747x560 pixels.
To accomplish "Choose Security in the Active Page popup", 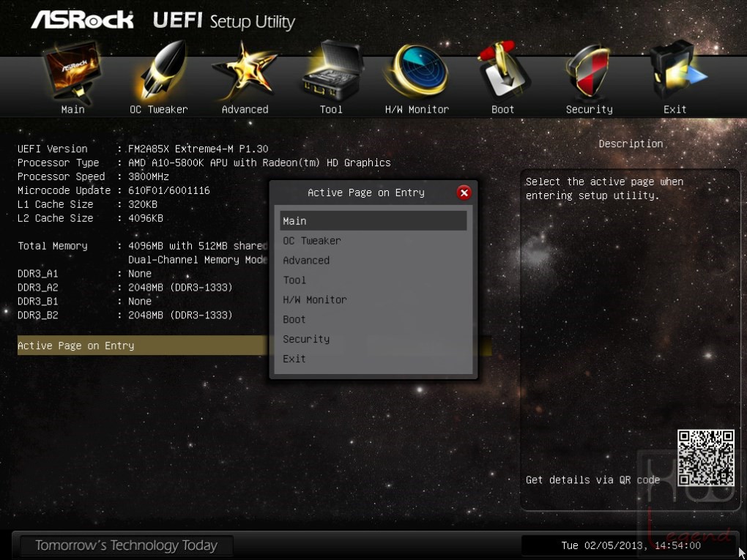I will pos(373,339).
